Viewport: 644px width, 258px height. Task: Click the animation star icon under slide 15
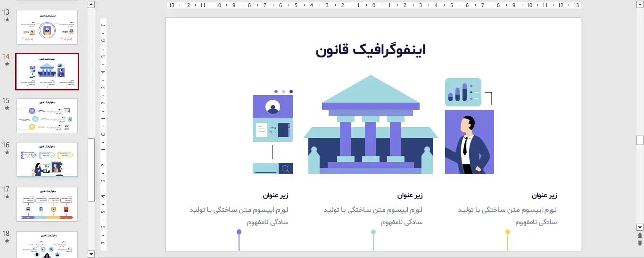pos(7,108)
